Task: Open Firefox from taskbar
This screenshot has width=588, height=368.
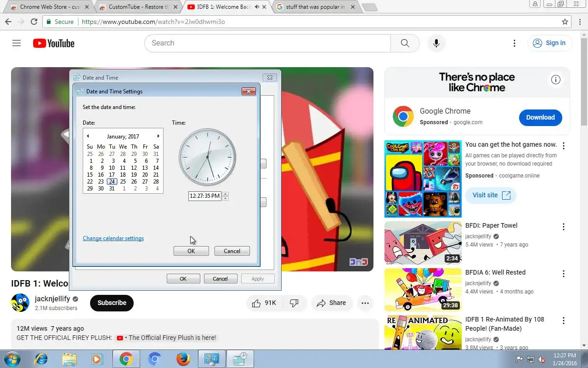Action: (183, 359)
